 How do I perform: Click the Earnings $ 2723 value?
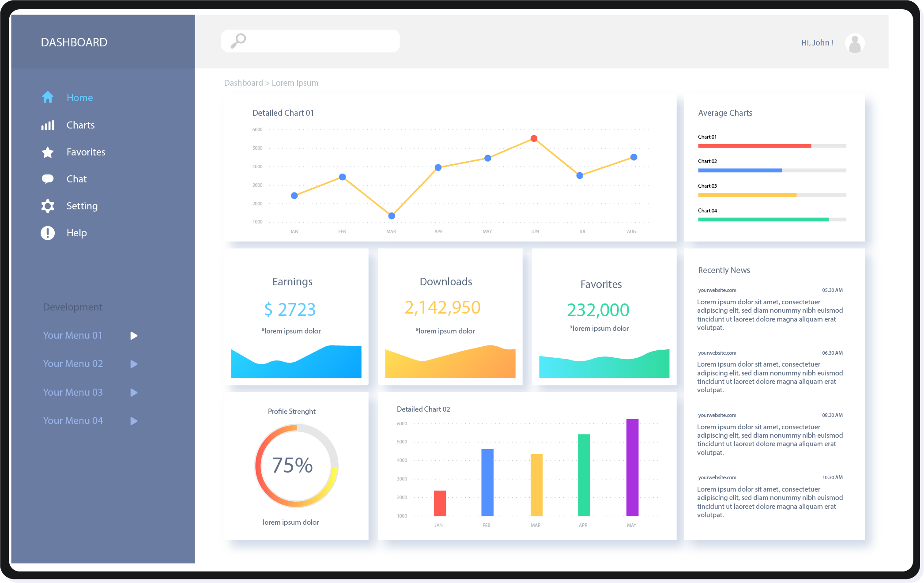click(290, 310)
